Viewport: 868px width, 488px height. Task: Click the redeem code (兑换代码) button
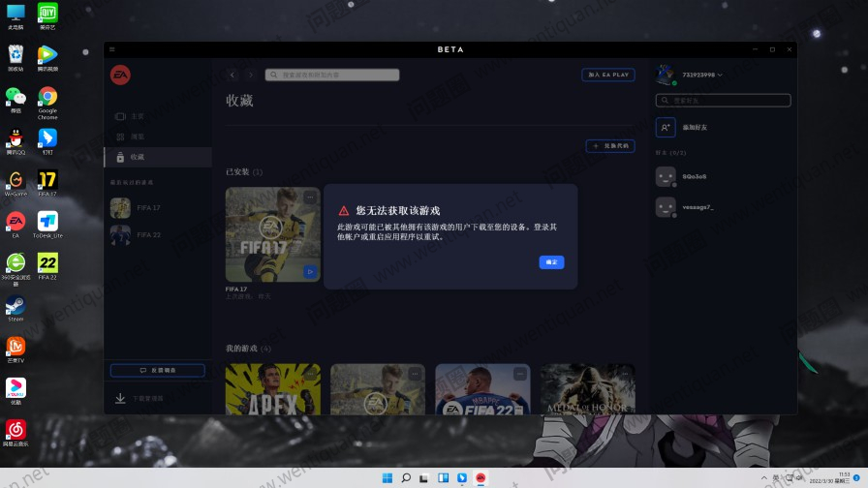pyautogui.click(x=610, y=146)
